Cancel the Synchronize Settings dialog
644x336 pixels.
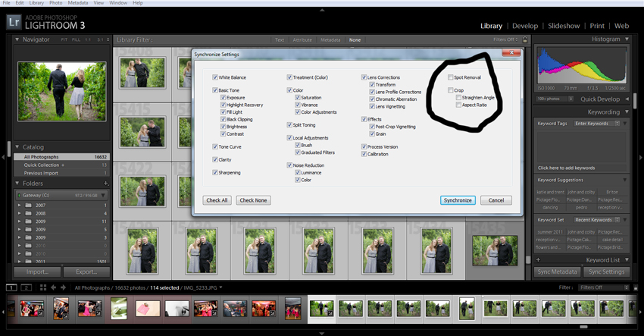pyautogui.click(x=496, y=200)
